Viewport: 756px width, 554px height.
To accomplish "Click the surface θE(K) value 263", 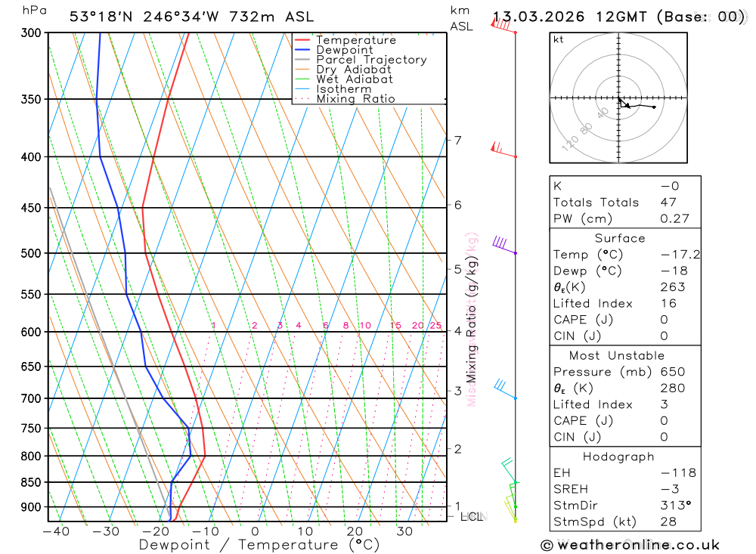I will click(673, 287).
